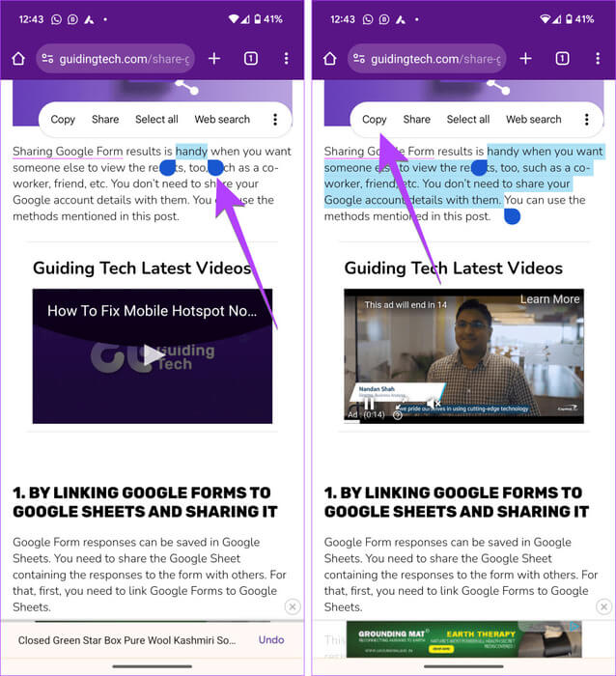Tap Share in right selection toolbar

pyautogui.click(x=417, y=120)
